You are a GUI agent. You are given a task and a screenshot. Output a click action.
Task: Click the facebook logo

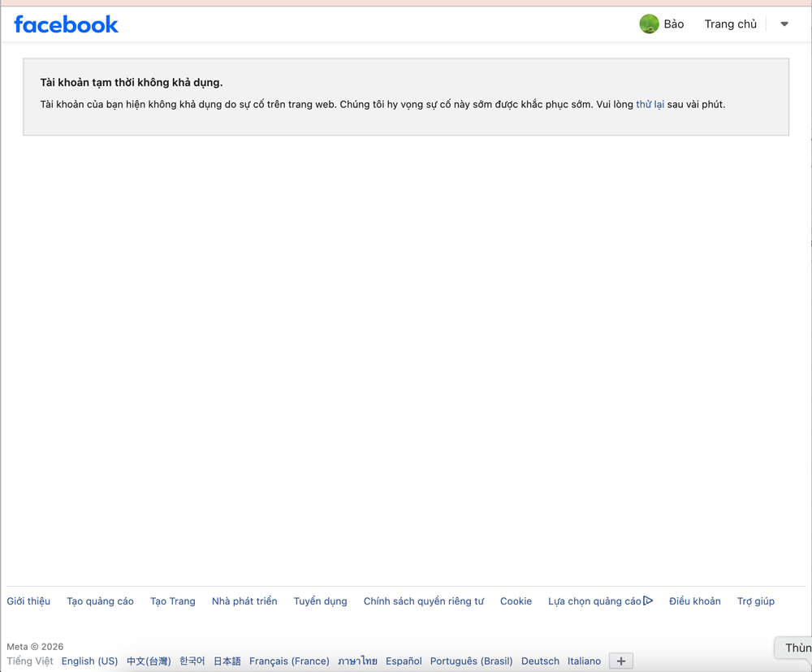(x=66, y=24)
